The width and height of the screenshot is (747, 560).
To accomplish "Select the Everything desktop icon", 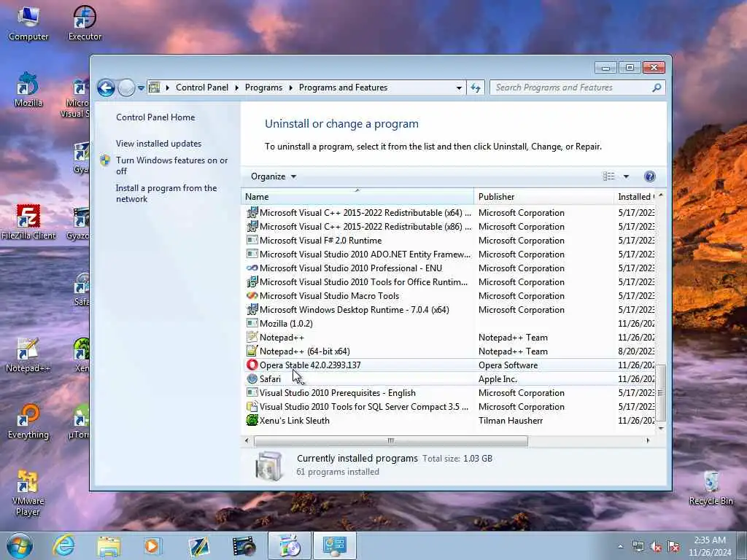I will click(28, 421).
